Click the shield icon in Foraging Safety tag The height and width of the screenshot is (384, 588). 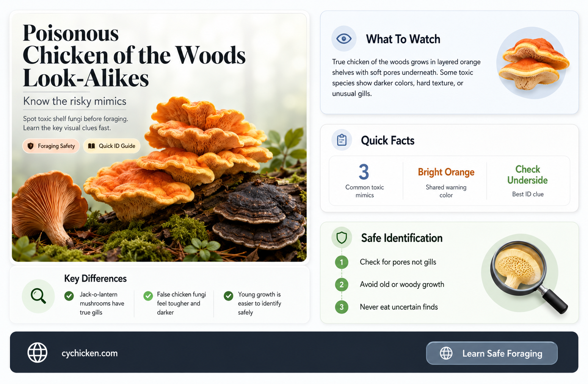pos(31,146)
